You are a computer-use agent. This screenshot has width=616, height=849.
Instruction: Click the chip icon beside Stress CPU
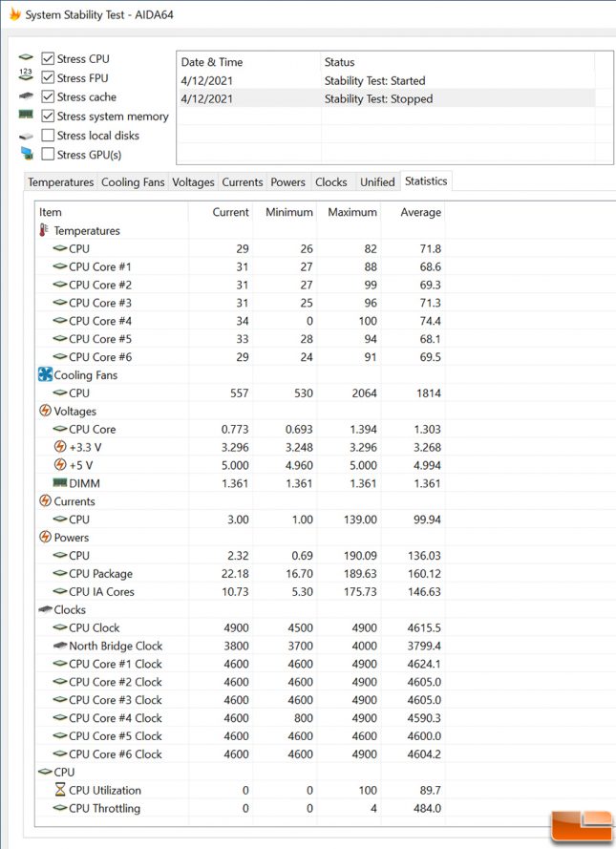coord(26,57)
